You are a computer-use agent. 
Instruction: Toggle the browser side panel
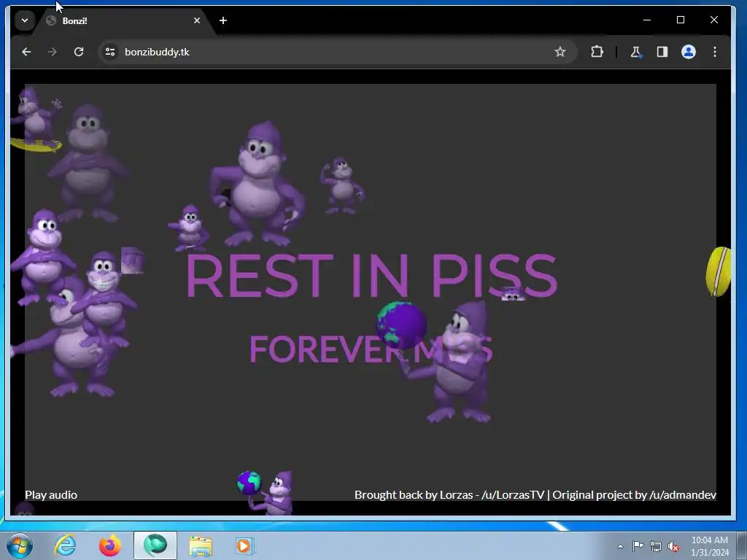(662, 52)
